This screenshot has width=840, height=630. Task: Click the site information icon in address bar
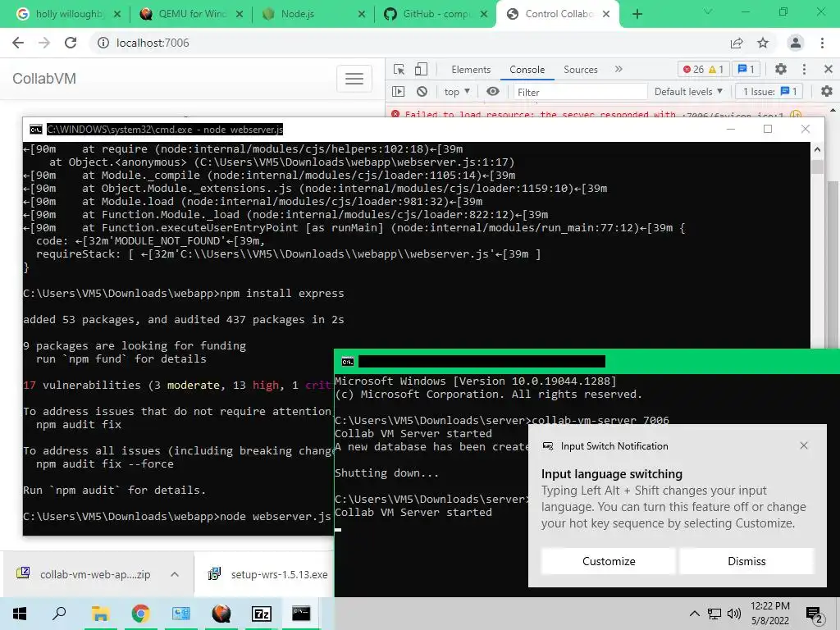[x=103, y=43]
